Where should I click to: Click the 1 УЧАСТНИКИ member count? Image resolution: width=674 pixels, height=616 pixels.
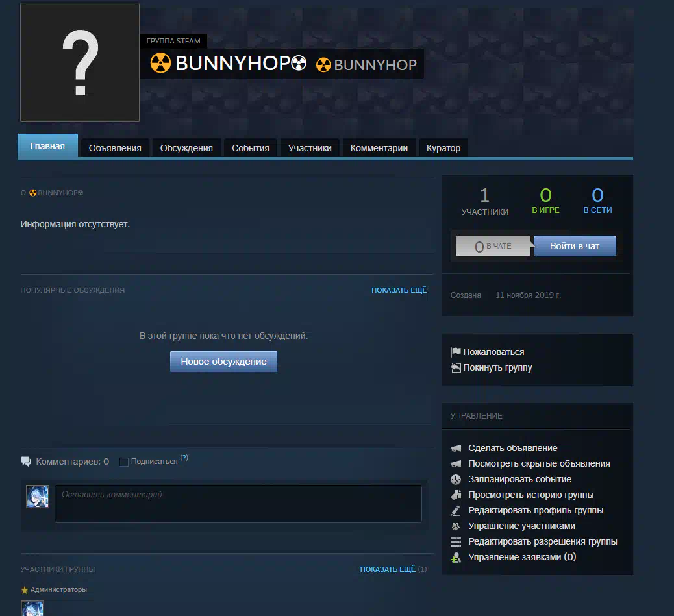[485, 201]
